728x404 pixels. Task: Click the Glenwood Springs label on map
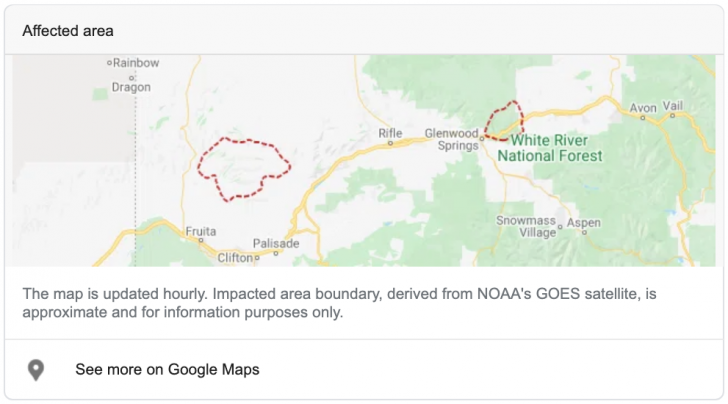point(452,138)
